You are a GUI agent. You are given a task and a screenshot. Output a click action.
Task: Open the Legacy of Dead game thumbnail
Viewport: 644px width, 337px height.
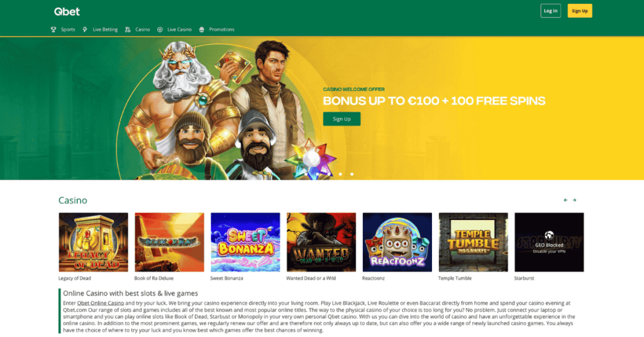tap(93, 242)
